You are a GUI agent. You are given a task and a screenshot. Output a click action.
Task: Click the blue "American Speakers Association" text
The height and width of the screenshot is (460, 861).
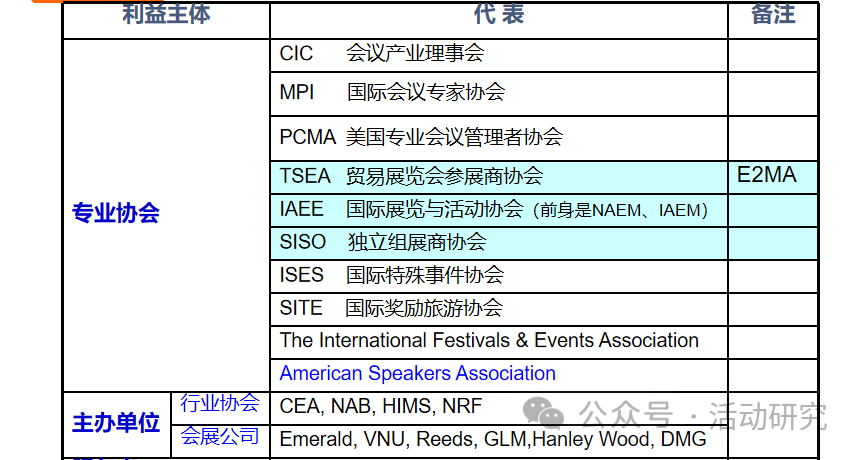(x=417, y=373)
